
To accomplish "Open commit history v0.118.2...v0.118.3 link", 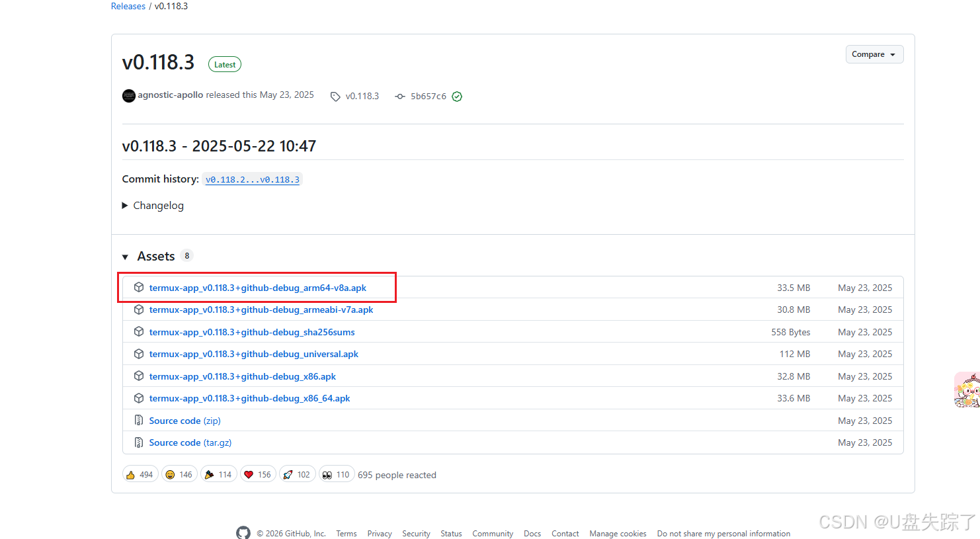I will 253,179.
